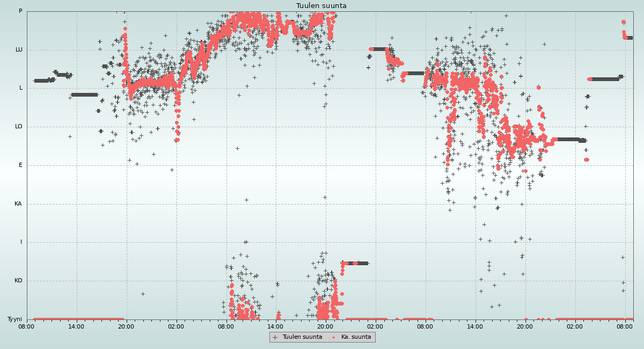Click the 'KA' y-axis label
Viewport: 644px width, 349px height.
click(x=18, y=204)
